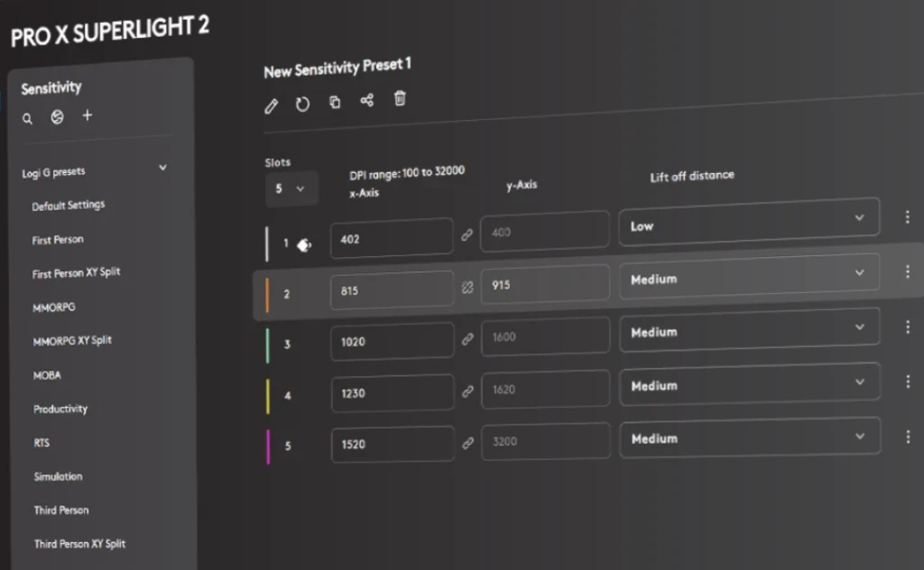Open slot 2 Lift off distance Medium dropdown
This screenshot has height=570, width=924.
click(749, 276)
